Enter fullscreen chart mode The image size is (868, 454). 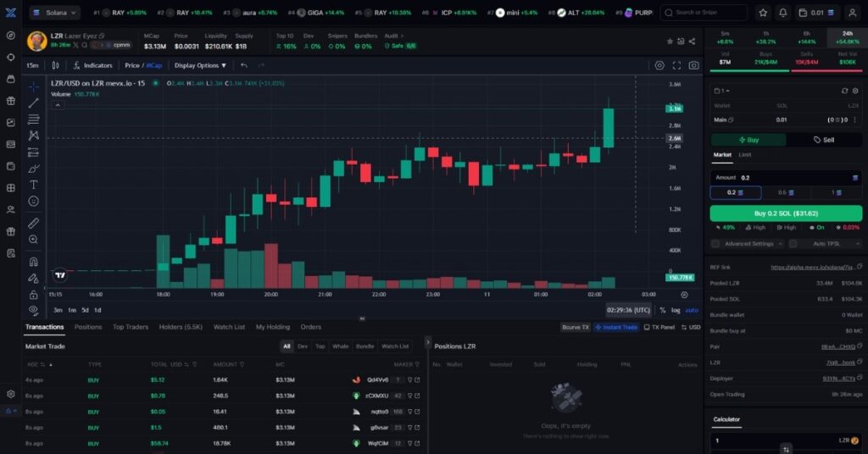tap(676, 65)
